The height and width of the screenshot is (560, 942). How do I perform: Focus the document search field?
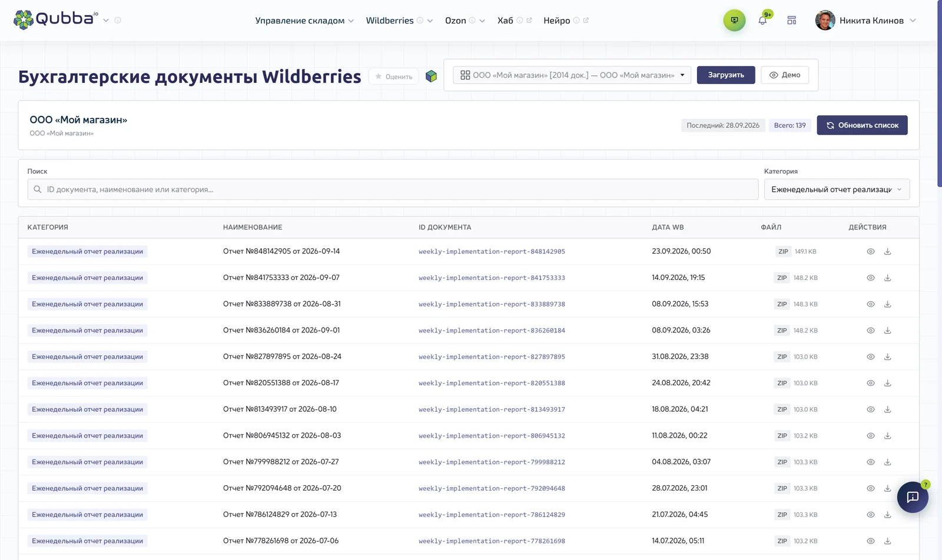pos(393,189)
